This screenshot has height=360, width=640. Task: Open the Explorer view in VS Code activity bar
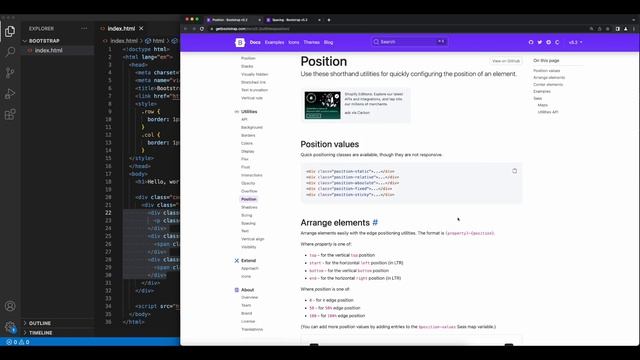pyautogui.click(x=10, y=31)
